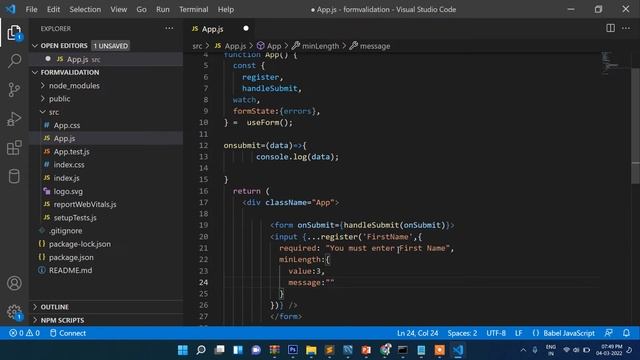Viewport: 640px width, 360px height.
Task: Click the src breadcrumb segment
Action: coord(197,46)
